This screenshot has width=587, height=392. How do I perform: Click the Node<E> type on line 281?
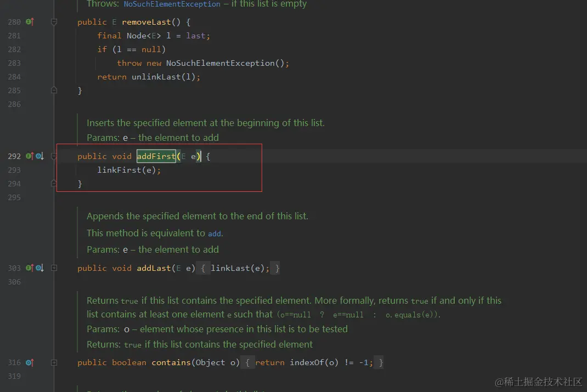pyautogui.click(x=144, y=36)
